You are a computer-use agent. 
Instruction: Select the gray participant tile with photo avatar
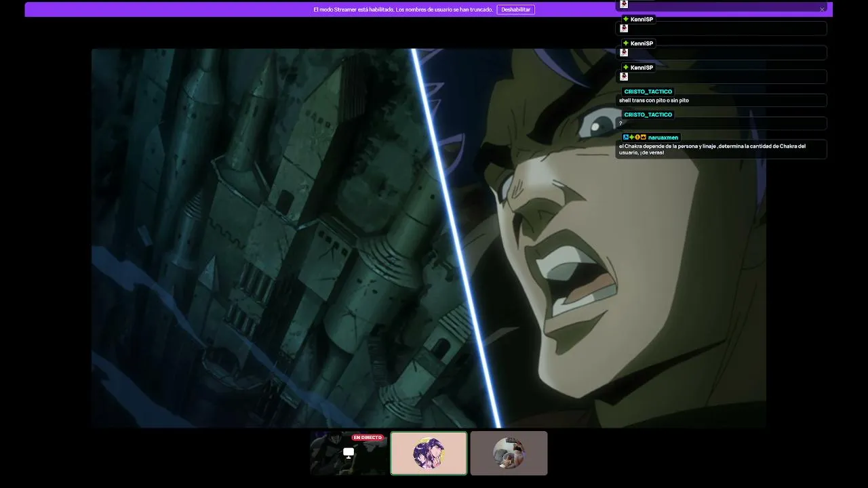click(x=509, y=453)
